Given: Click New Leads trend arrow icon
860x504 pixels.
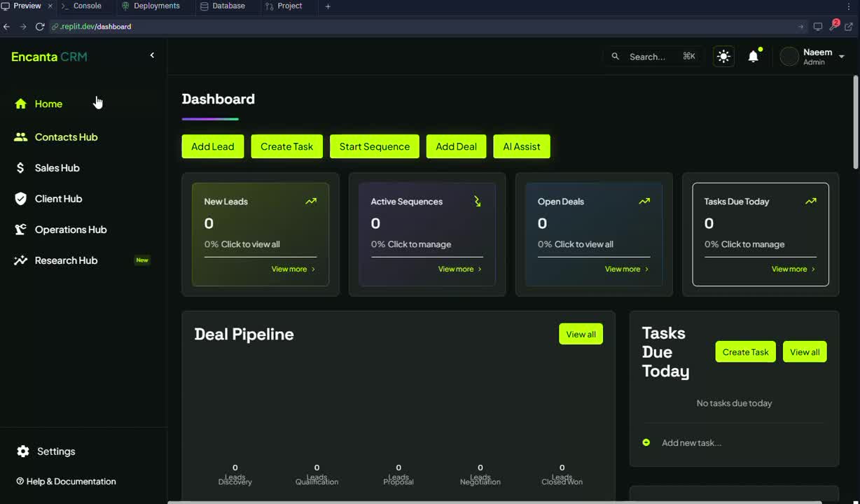Looking at the screenshot, I should pos(311,201).
